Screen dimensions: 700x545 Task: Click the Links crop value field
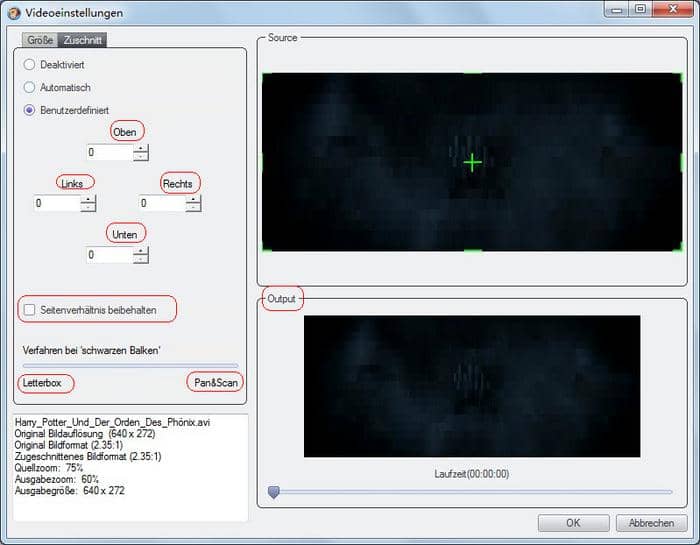(57, 203)
